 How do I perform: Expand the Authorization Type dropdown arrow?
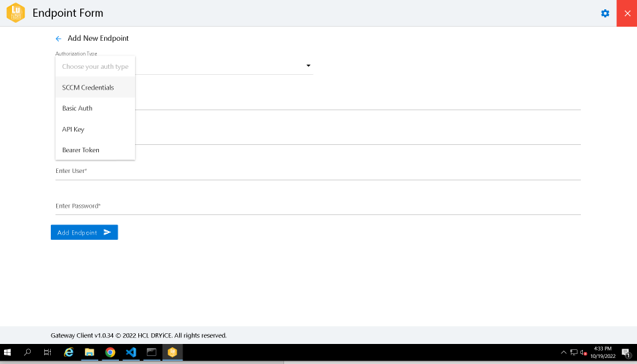tap(308, 65)
